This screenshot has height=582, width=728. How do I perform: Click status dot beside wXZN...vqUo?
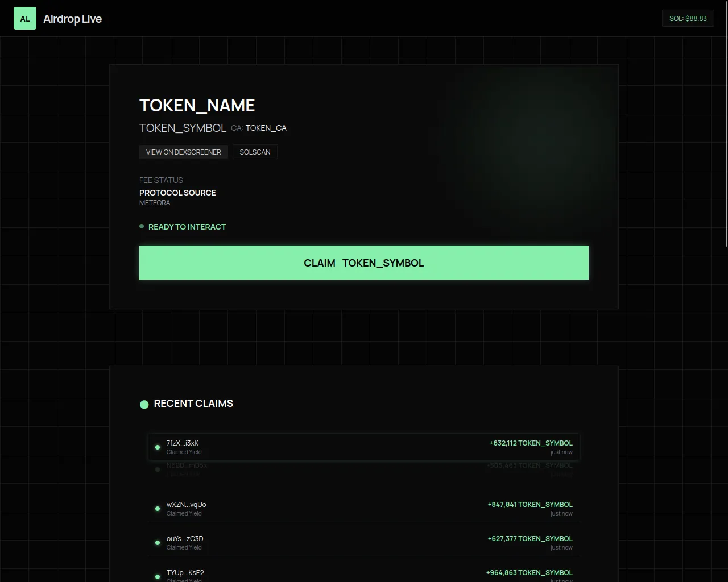(158, 509)
